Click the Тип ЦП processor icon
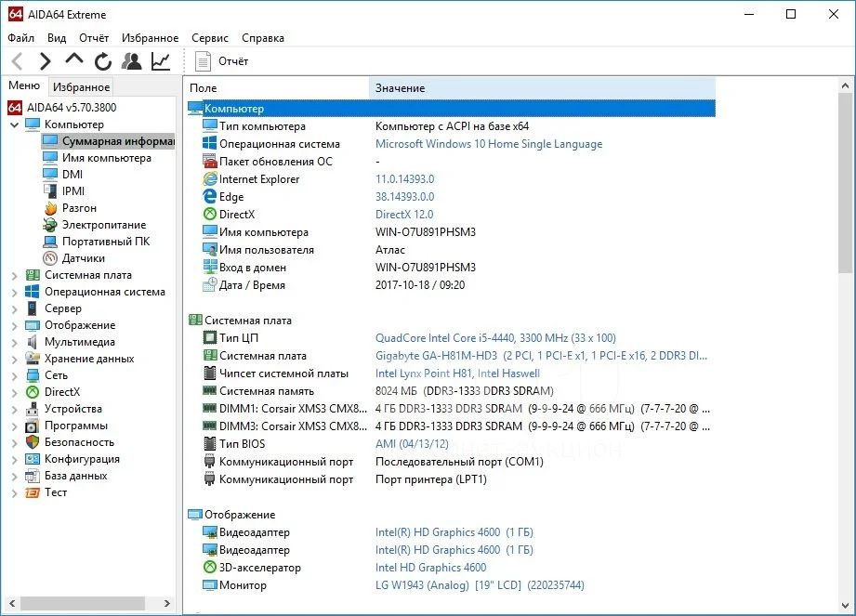856x616 pixels. point(210,338)
